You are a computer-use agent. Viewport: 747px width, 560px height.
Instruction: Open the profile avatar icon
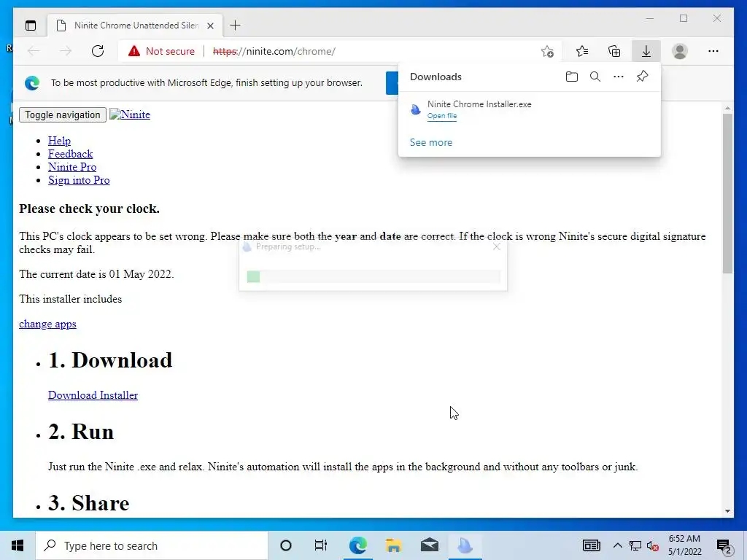pos(680,51)
